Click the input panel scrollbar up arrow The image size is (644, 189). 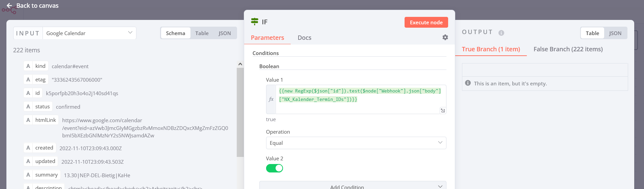tap(240, 64)
